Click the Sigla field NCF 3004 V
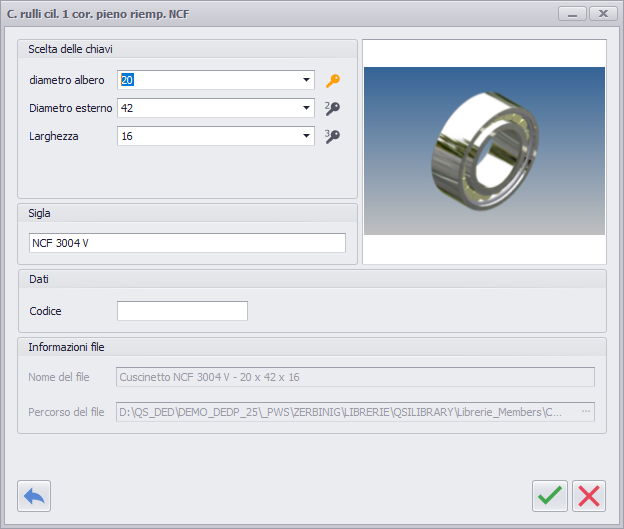The height and width of the screenshot is (529, 624). [187, 243]
